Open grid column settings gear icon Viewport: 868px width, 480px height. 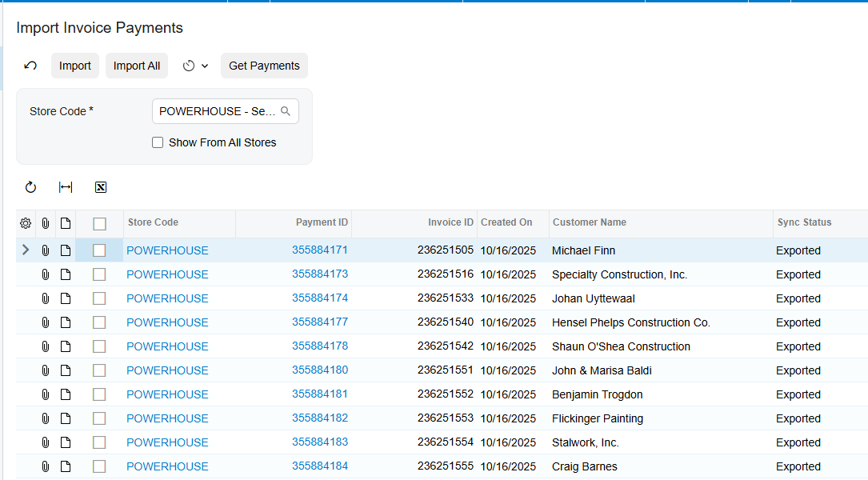(26, 223)
